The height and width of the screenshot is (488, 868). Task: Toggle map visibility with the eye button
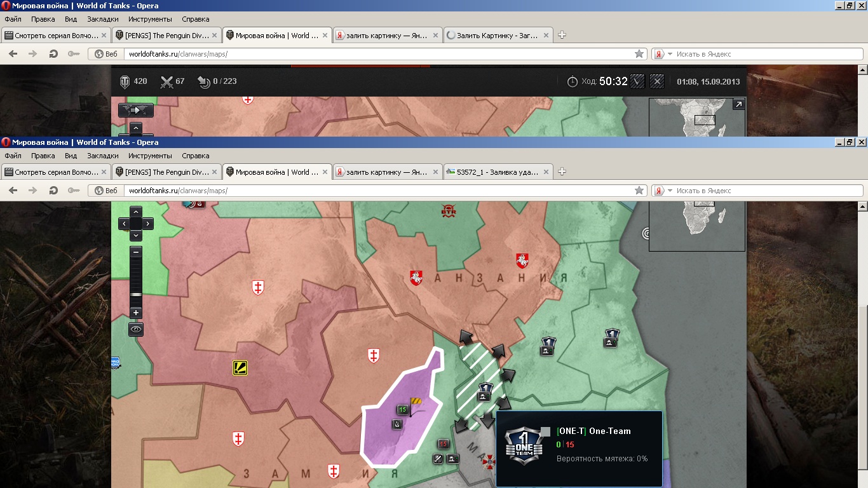[x=136, y=329]
